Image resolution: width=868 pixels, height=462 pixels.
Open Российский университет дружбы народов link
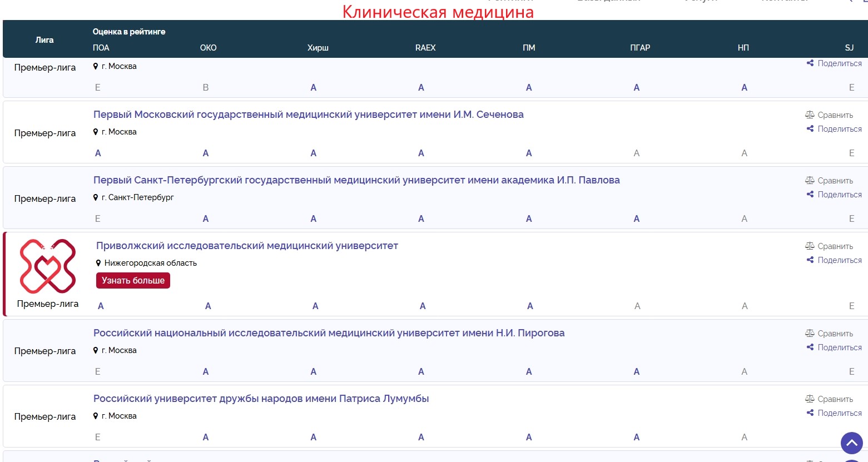(x=261, y=399)
